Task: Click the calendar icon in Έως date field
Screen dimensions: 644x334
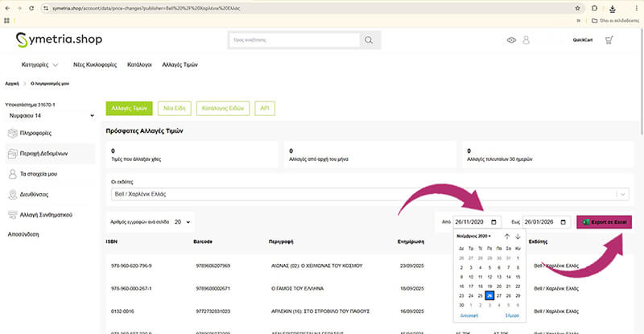Action: (x=563, y=221)
